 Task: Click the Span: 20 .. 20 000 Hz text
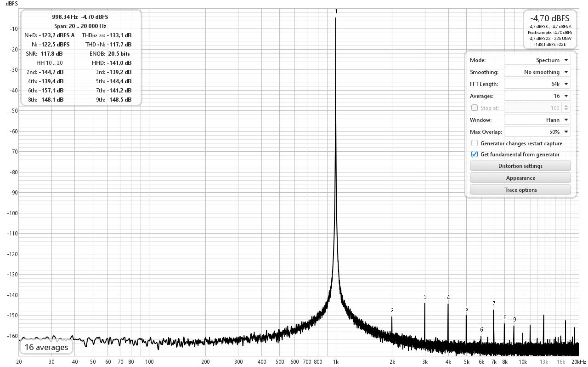coord(80,26)
